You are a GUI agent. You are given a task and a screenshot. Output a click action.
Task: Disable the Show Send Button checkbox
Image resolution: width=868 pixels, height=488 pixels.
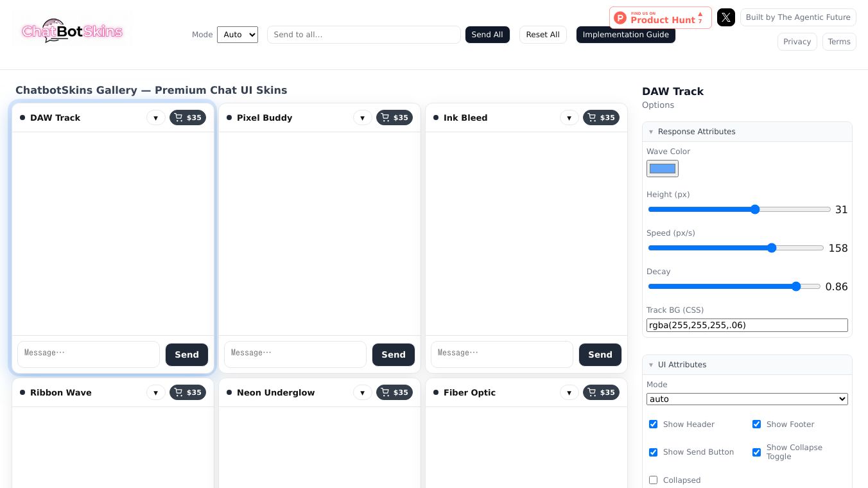[653, 452]
